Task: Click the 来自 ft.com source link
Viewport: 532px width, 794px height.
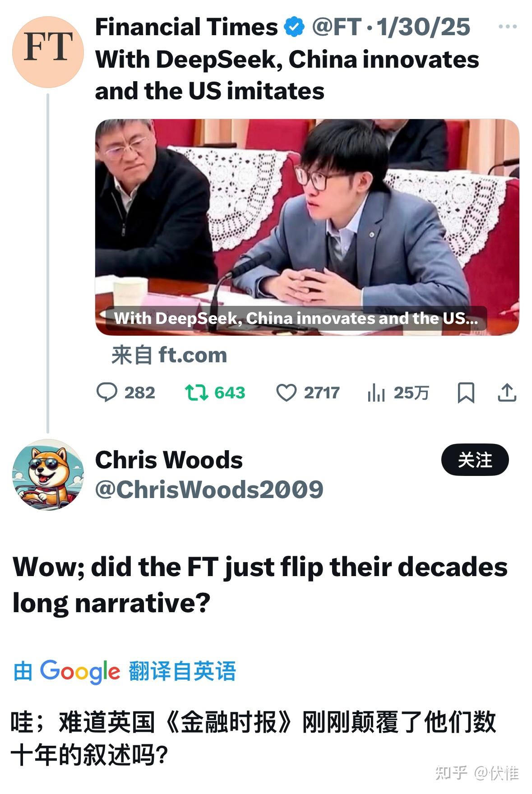Action: click(x=169, y=355)
